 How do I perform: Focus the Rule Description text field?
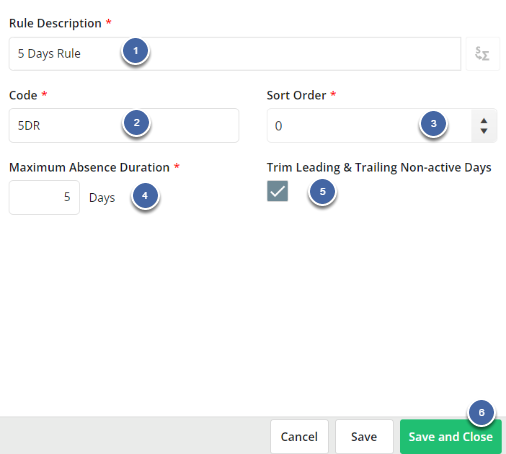tap(235, 54)
